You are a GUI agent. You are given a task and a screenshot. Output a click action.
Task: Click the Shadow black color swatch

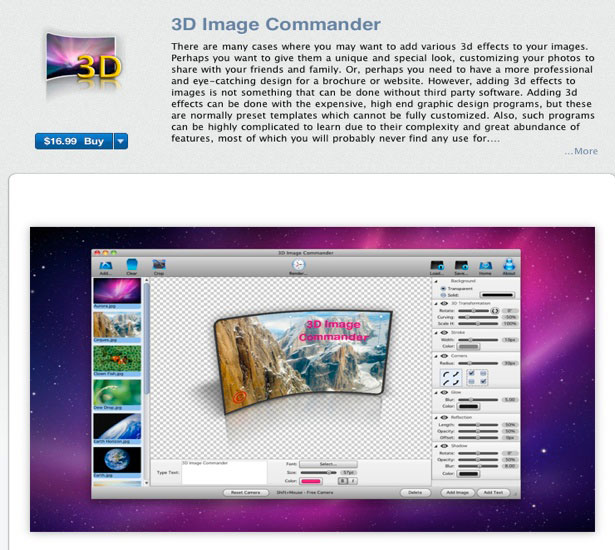pos(469,474)
